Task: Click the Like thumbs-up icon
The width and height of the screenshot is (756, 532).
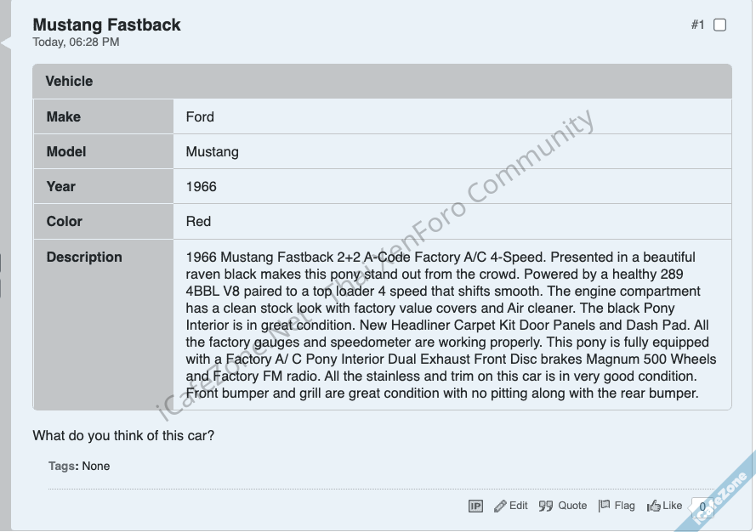Action: coord(654,506)
